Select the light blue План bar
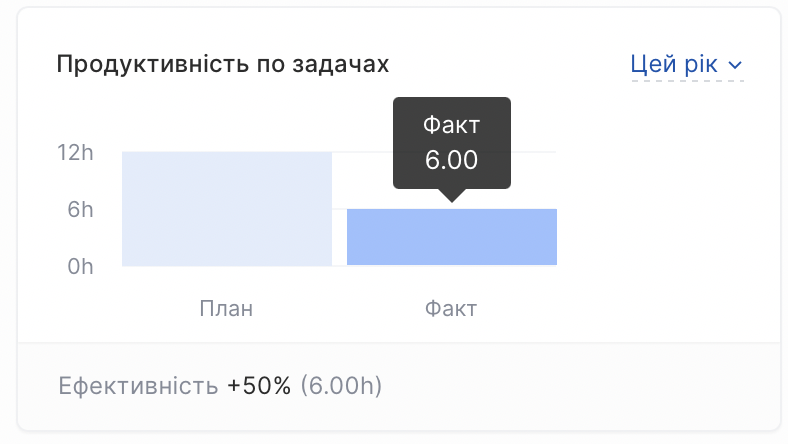 [x=227, y=209]
